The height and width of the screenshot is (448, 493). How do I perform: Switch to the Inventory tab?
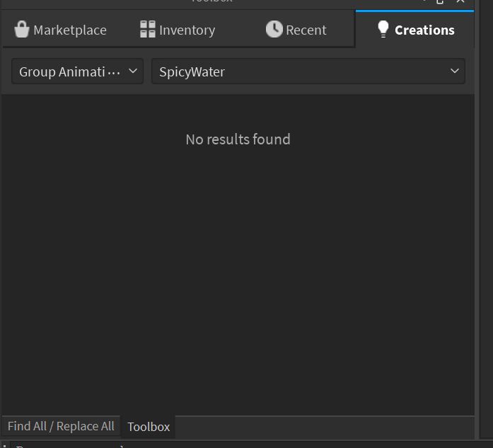178,30
